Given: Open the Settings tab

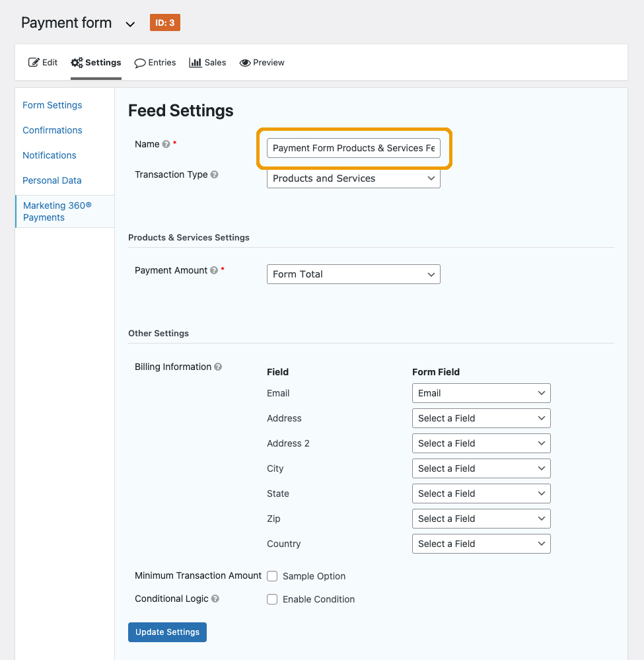Looking at the screenshot, I should [x=96, y=63].
